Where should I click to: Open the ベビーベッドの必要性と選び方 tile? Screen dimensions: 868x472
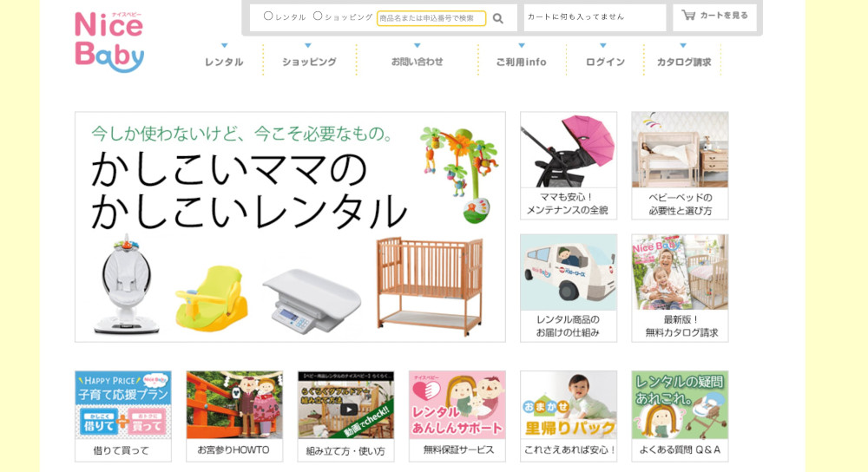680,166
